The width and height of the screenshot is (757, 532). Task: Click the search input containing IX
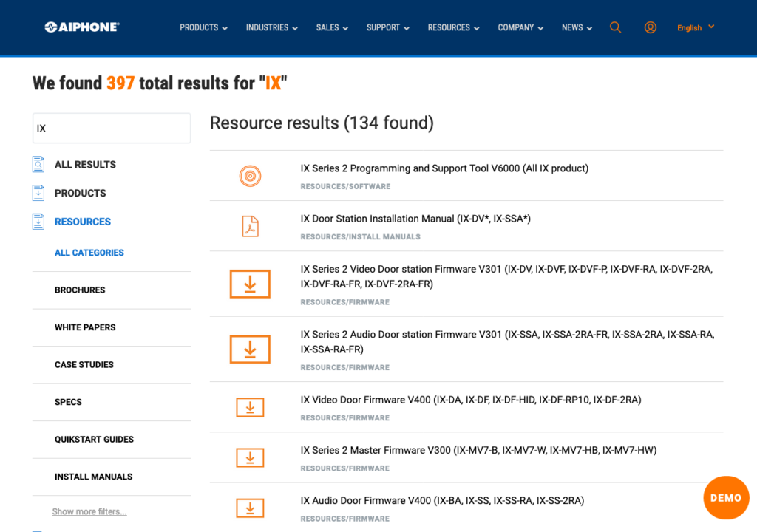pos(111,128)
